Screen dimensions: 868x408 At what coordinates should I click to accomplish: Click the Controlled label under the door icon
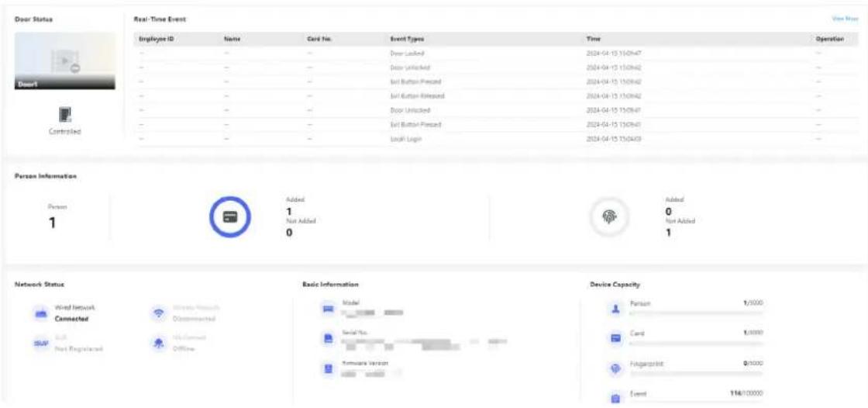click(x=65, y=132)
